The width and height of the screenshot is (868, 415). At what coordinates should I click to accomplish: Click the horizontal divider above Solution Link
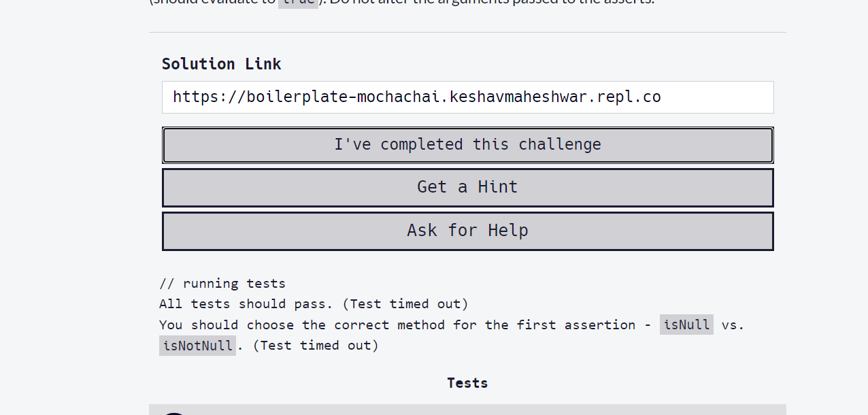click(x=467, y=32)
